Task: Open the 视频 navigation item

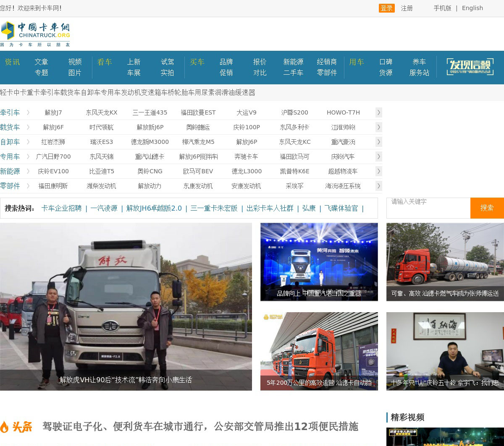Action: pyautogui.click(x=75, y=62)
